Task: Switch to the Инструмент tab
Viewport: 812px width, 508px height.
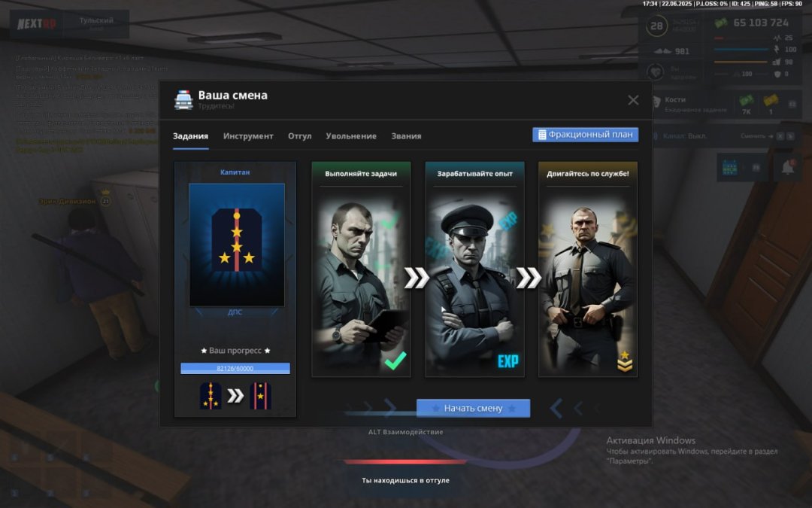Action: pyautogui.click(x=248, y=136)
